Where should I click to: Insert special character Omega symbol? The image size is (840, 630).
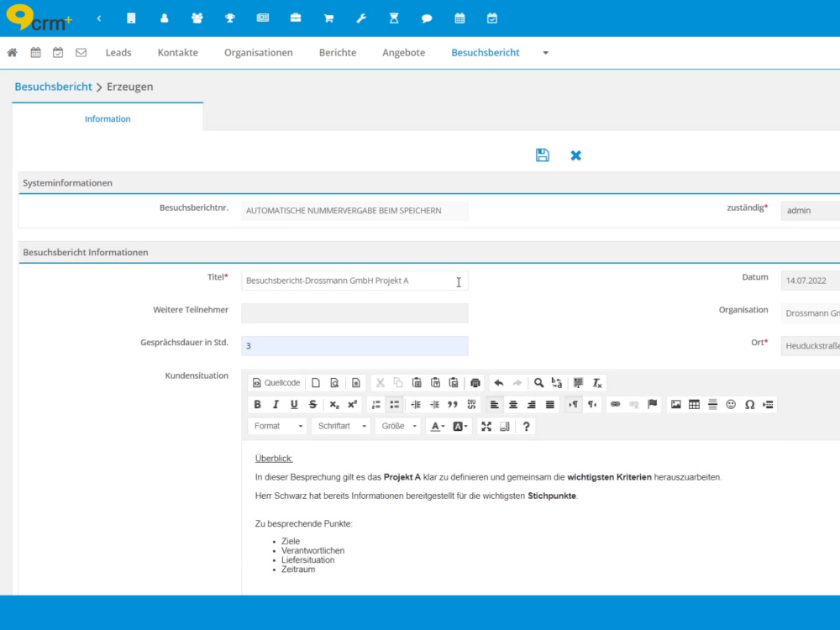(x=749, y=404)
